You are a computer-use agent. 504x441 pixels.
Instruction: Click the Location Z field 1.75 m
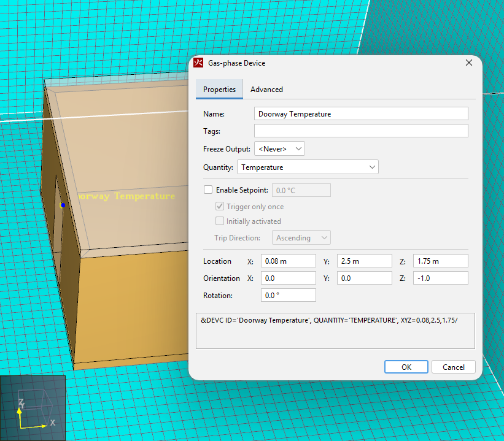pos(441,261)
